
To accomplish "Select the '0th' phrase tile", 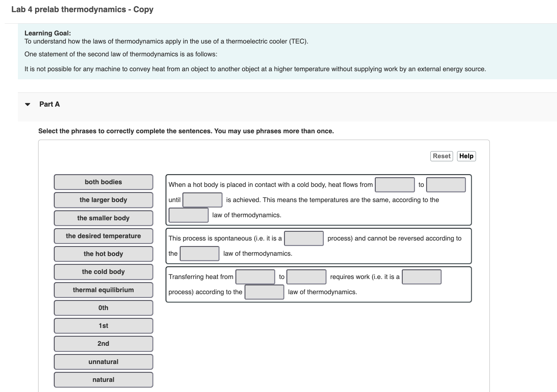I will [x=103, y=307].
